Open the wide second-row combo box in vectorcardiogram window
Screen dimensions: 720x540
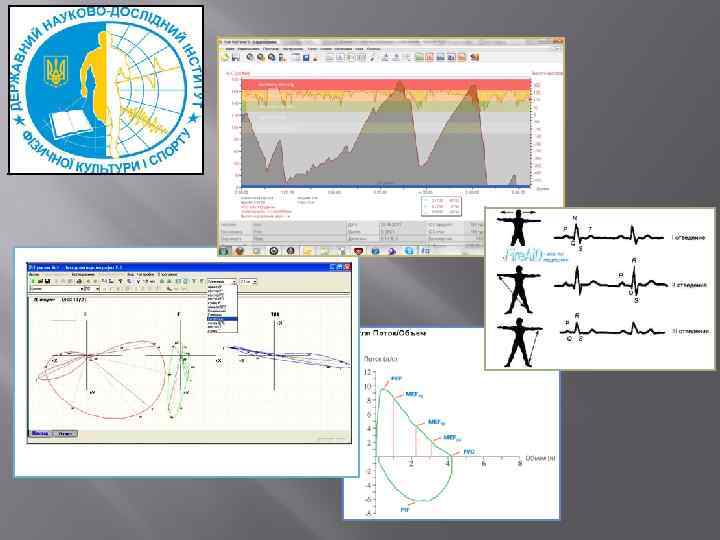(56, 289)
